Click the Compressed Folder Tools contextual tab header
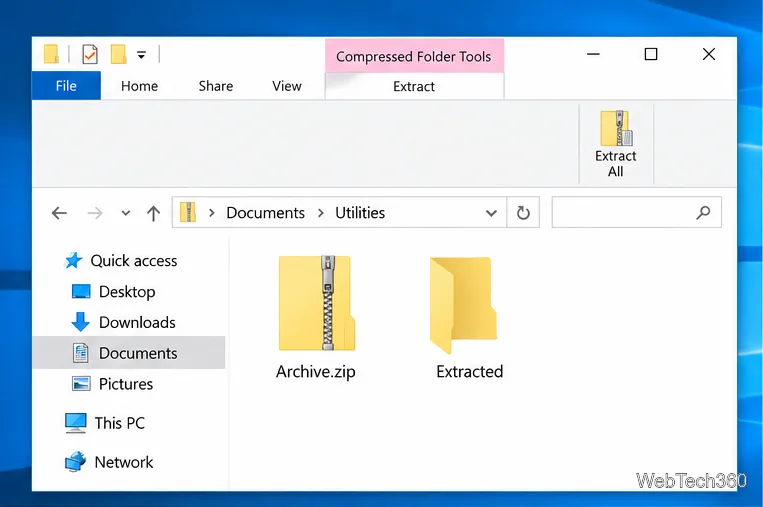The height and width of the screenshot is (507, 763). coord(414,56)
